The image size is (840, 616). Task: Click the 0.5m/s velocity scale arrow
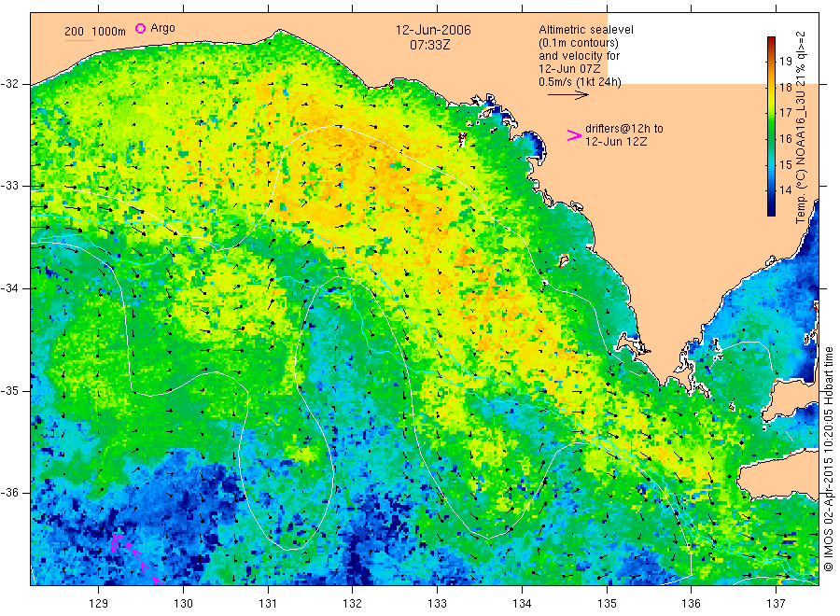click(568, 95)
